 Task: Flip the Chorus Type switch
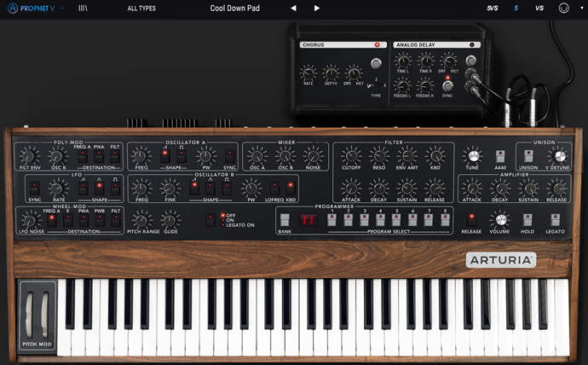point(376,85)
